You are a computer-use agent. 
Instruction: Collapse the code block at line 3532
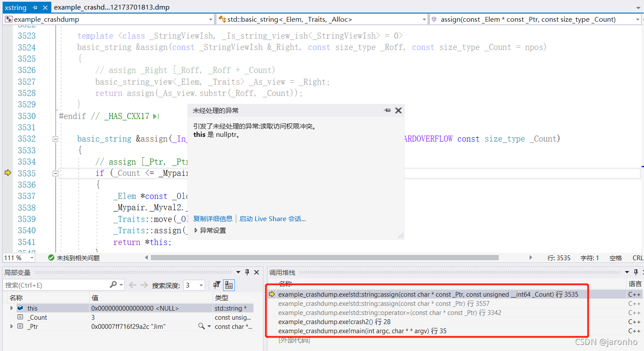pyautogui.click(x=55, y=139)
